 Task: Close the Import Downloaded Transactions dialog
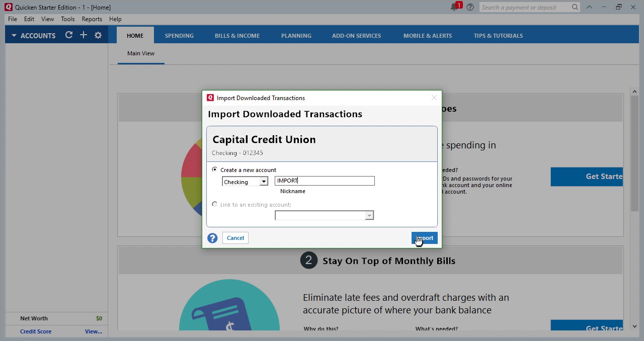click(434, 98)
